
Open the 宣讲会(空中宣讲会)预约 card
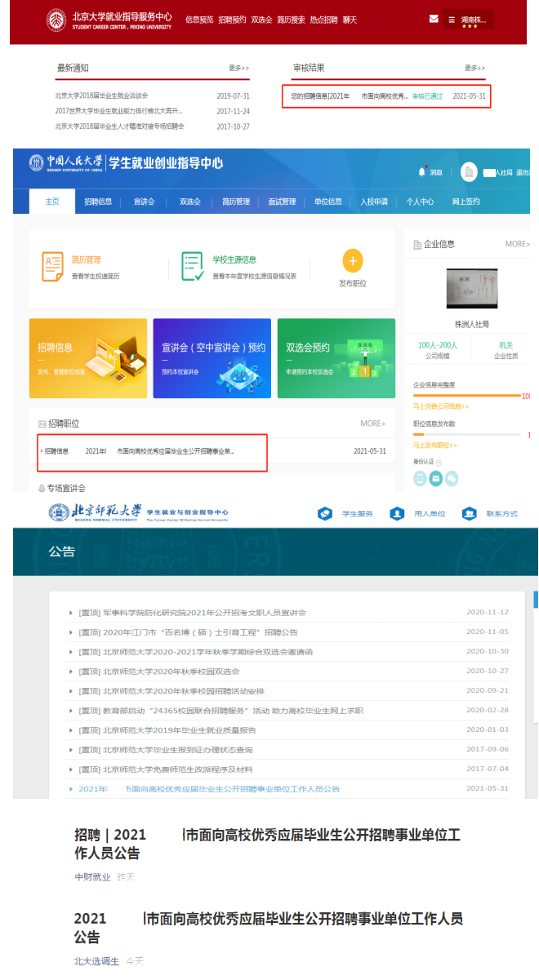[212, 358]
